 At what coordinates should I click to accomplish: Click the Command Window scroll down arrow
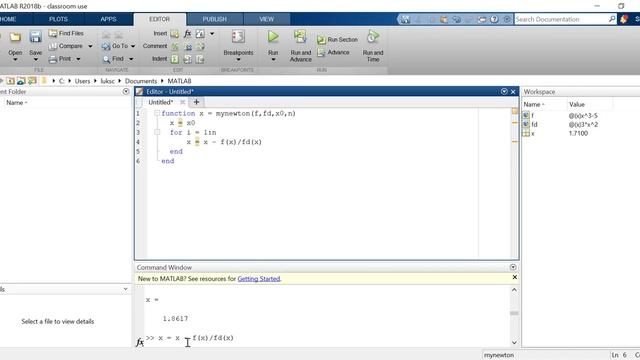tap(514, 342)
